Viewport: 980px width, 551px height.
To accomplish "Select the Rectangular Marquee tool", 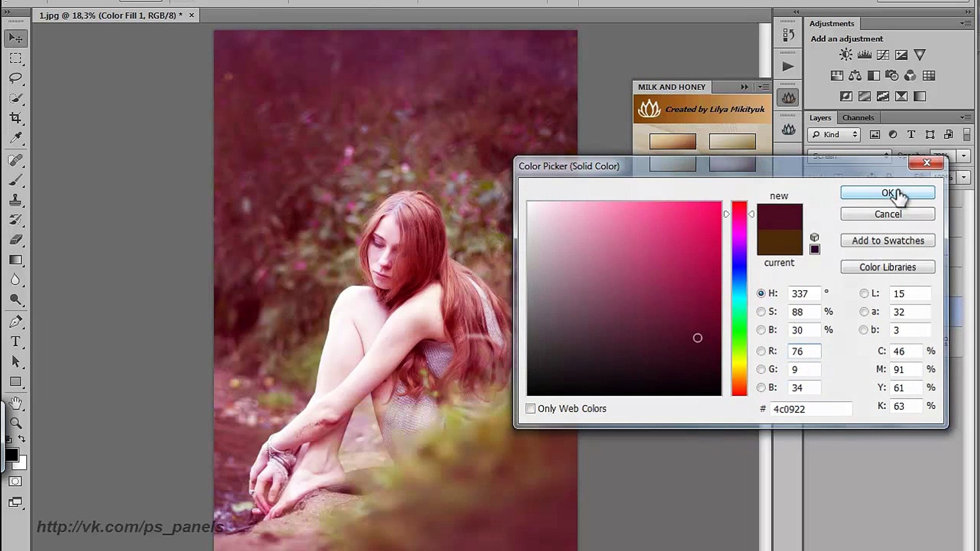I will [x=15, y=58].
